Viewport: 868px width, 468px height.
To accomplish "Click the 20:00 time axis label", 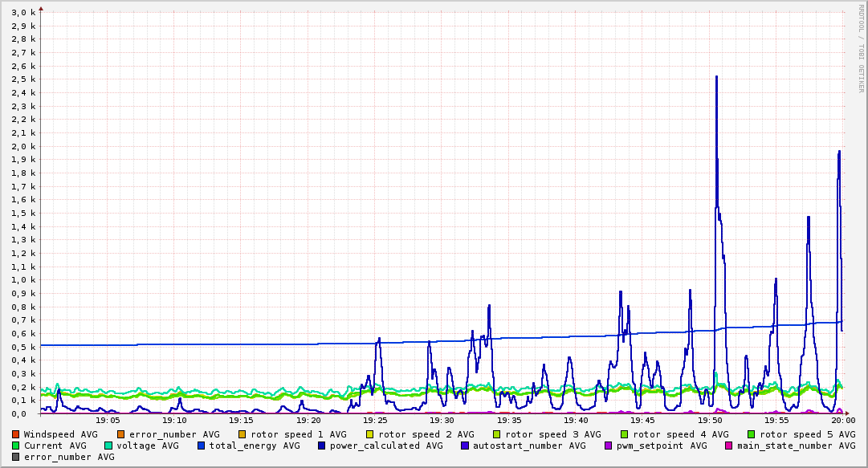I will click(843, 421).
